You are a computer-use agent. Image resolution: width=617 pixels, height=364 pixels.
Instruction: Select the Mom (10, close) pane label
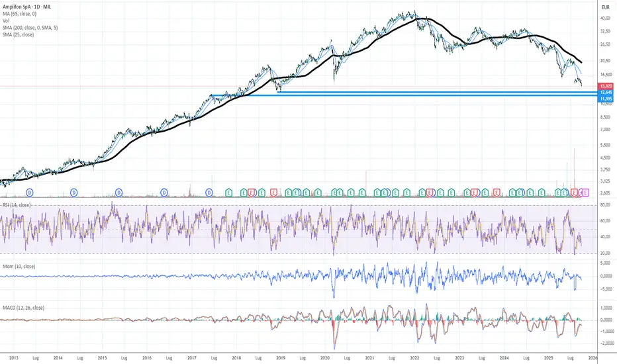(x=19, y=267)
